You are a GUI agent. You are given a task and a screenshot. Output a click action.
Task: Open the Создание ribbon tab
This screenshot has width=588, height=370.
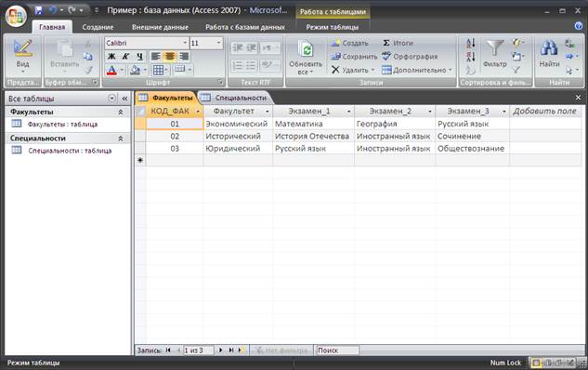pos(98,27)
